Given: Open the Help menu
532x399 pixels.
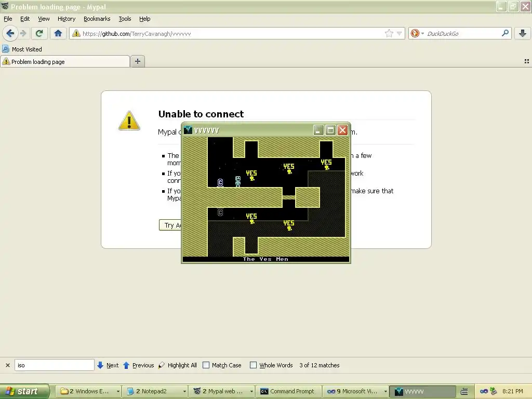Looking at the screenshot, I should (x=144, y=19).
